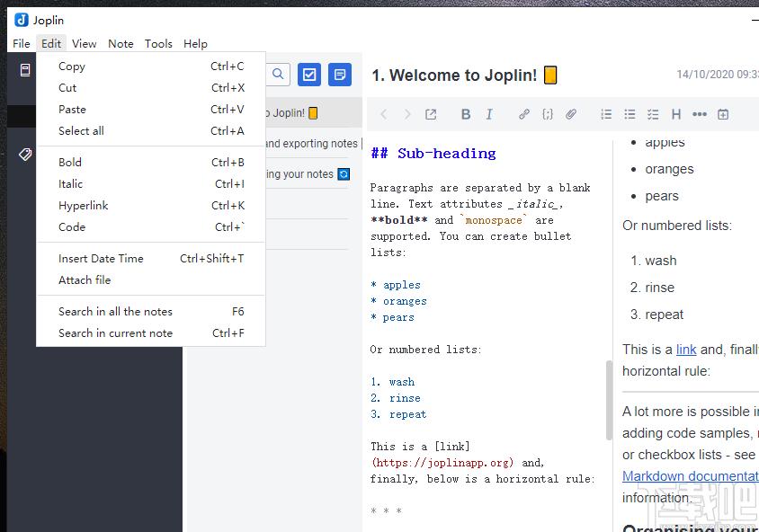Insert numbered list from toolbar

point(606,114)
